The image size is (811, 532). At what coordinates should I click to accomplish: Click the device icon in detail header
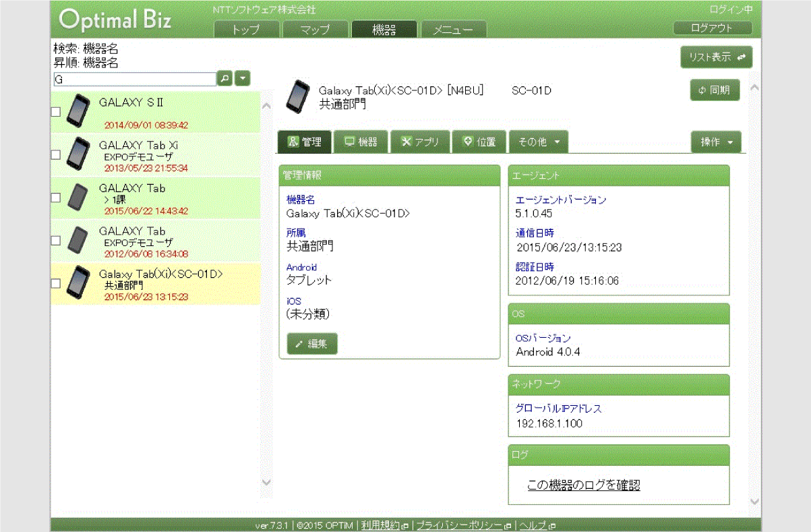[297, 97]
